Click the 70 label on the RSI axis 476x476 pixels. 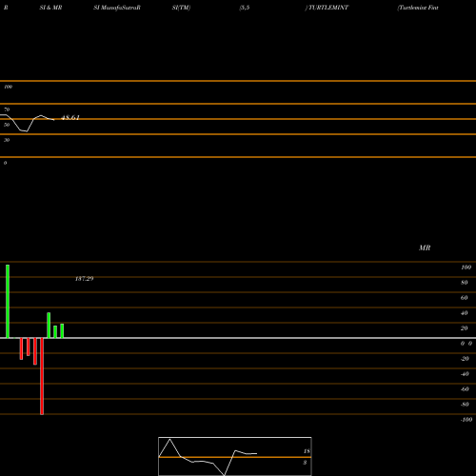tap(7, 109)
